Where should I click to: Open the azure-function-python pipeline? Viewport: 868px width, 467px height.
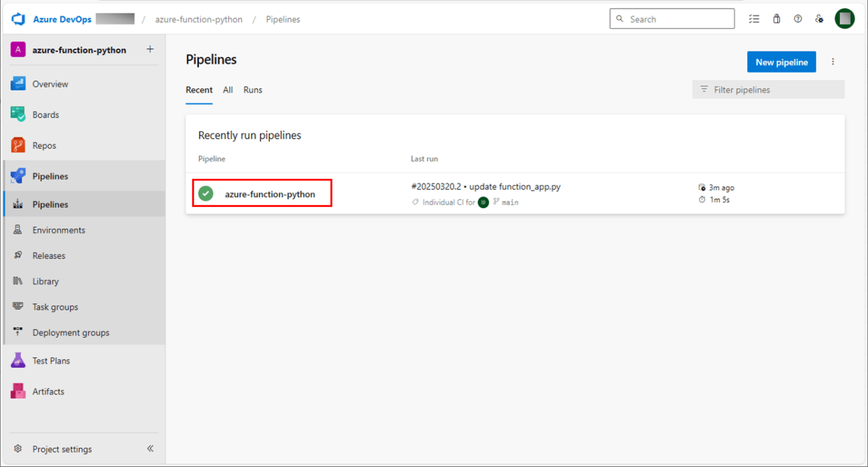pyautogui.click(x=270, y=194)
